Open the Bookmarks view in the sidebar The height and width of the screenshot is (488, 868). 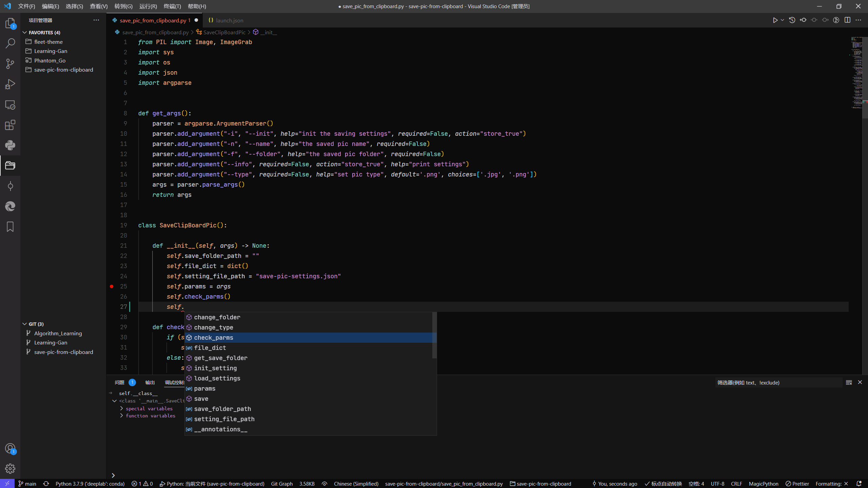coord(10,227)
